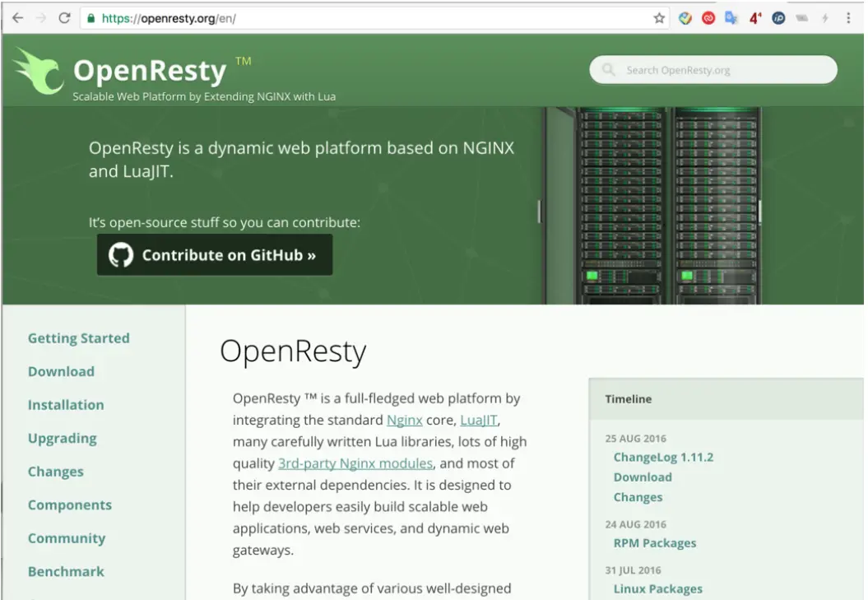
Task: Go to the Community page
Action: (x=67, y=538)
